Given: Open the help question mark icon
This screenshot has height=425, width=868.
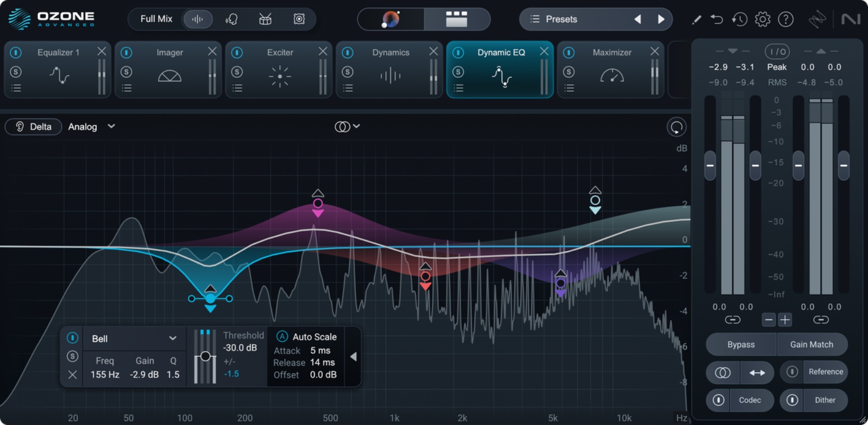Looking at the screenshot, I should point(786,20).
